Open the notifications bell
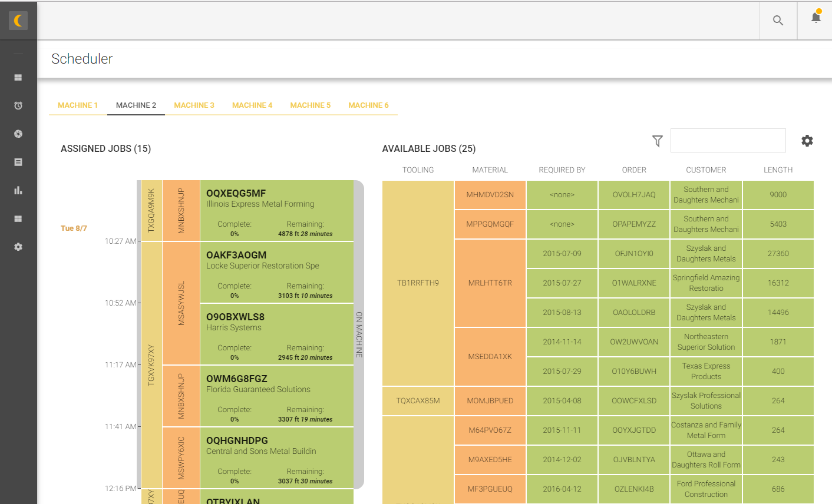The width and height of the screenshot is (832, 504). pyautogui.click(x=816, y=18)
